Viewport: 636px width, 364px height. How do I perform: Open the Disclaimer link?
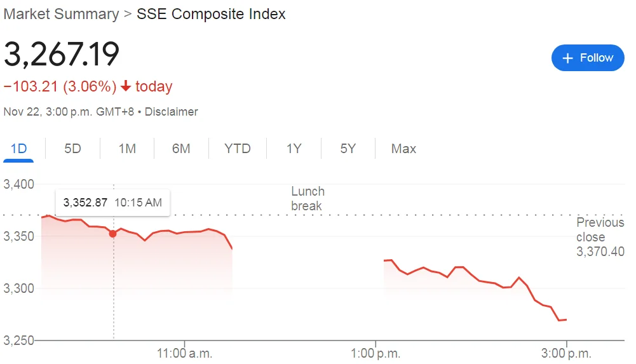pyautogui.click(x=171, y=112)
